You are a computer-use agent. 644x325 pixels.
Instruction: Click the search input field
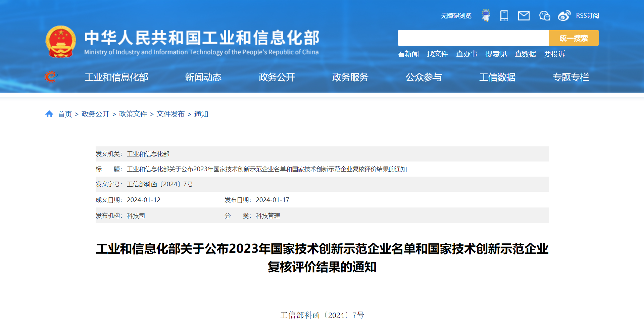473,38
